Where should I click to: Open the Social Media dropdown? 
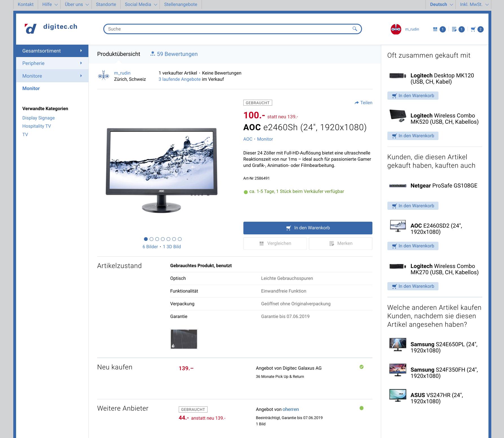[141, 5]
